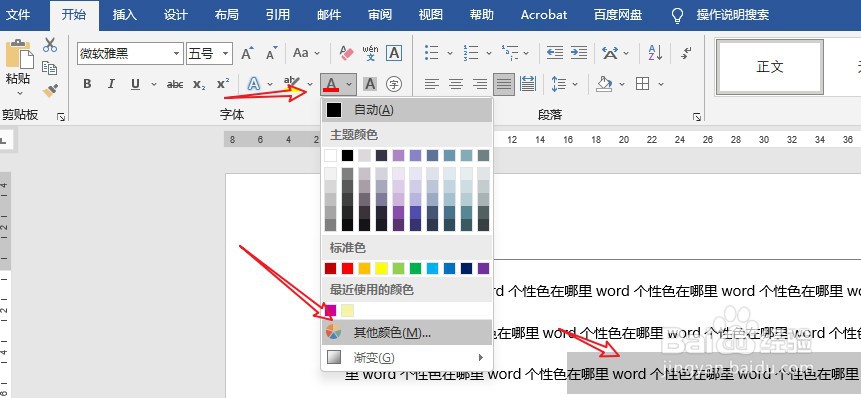Toggle superscript formatting
861x398 pixels.
point(222,84)
